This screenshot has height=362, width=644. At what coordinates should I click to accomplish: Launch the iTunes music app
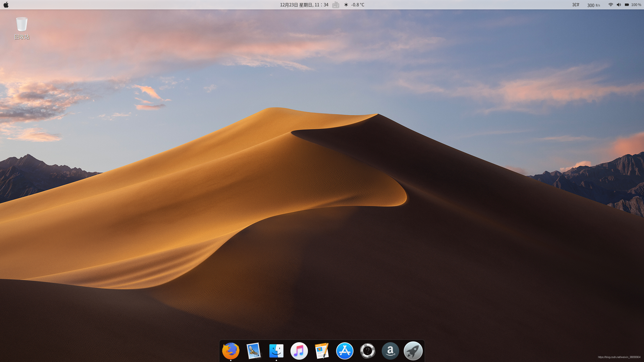[x=299, y=351]
